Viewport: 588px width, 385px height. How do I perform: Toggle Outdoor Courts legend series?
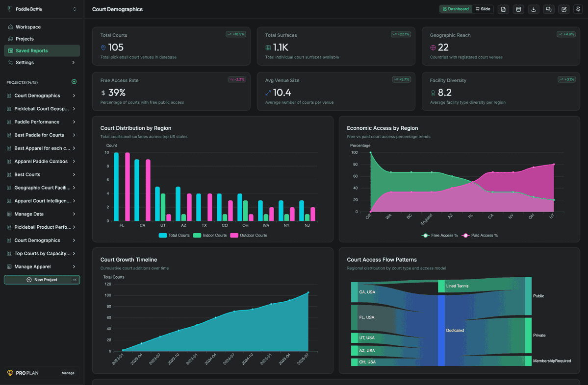[248, 236]
